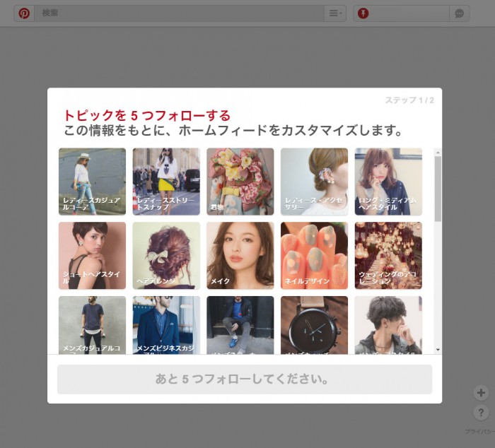Click the あと5つフォローしてください button
495x448 pixels.
pos(245,379)
